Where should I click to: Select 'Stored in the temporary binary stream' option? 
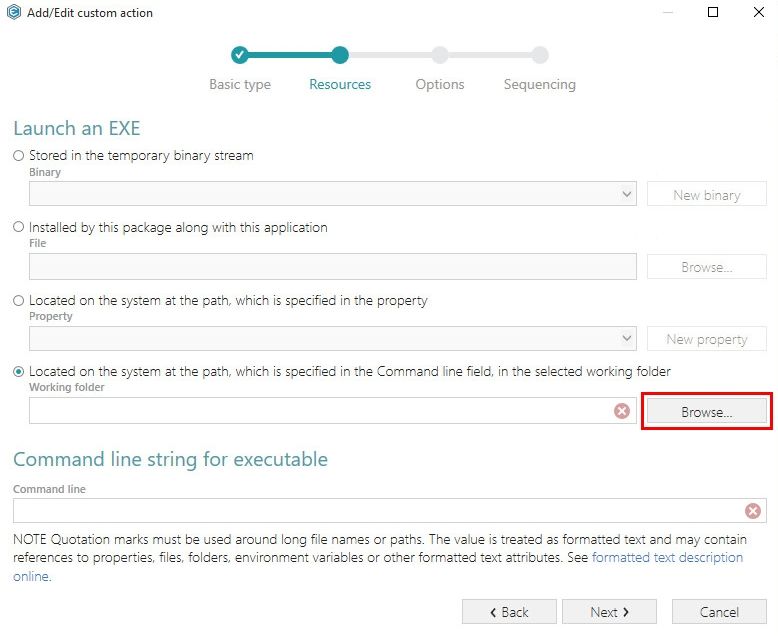pos(19,156)
